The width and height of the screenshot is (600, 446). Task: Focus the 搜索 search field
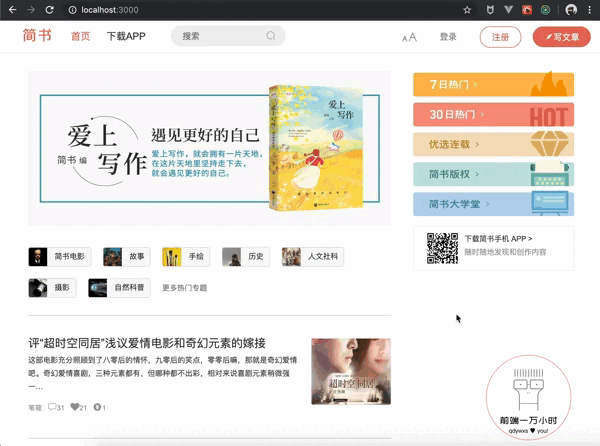pyautogui.click(x=228, y=36)
